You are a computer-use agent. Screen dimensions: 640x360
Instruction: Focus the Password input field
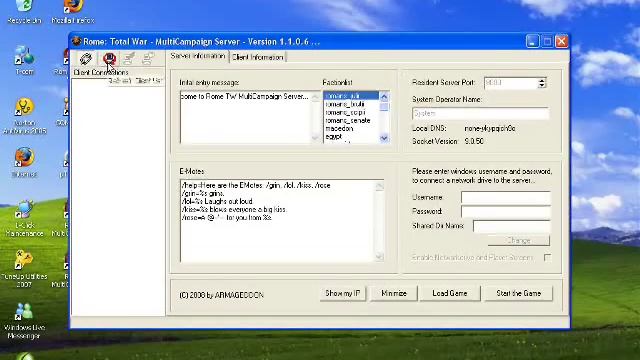tap(506, 211)
